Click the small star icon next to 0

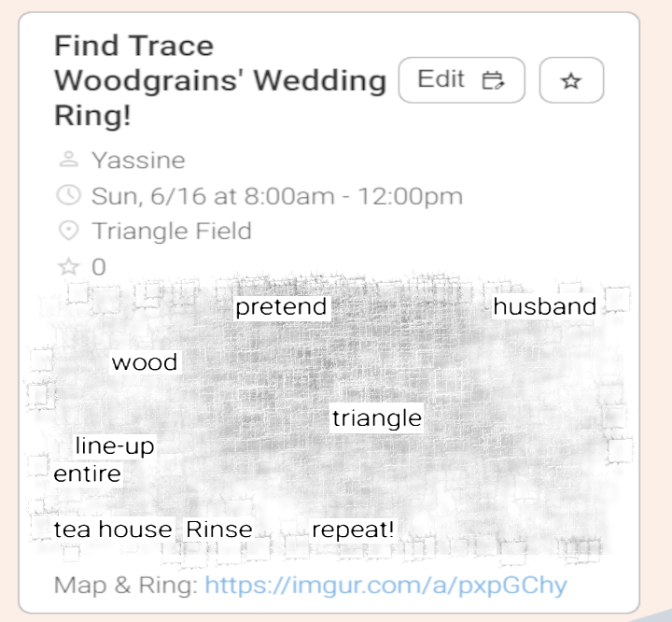[x=68, y=267]
